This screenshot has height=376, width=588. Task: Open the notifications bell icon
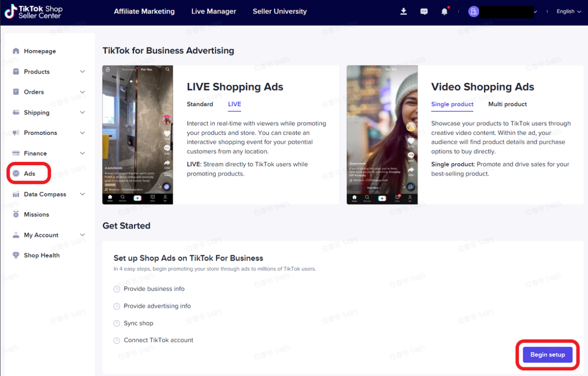click(444, 12)
